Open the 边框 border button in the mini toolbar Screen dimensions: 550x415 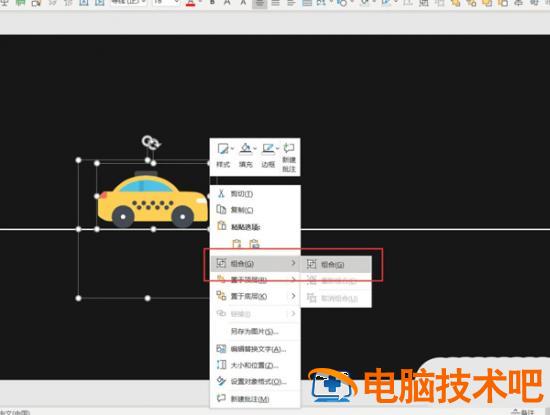click(268, 155)
